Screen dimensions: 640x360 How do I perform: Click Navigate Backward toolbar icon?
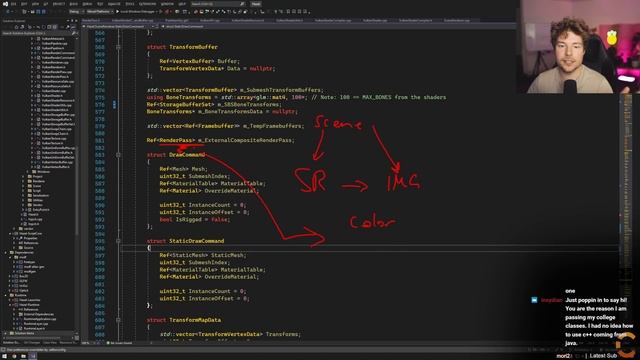coord(8,11)
